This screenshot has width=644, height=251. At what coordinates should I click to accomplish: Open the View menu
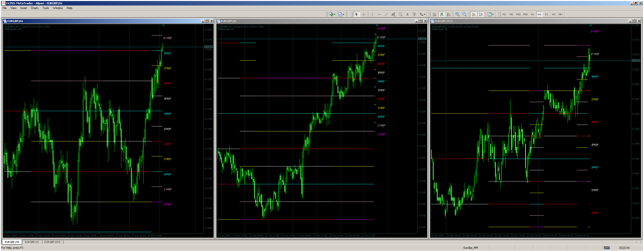pyautogui.click(x=13, y=8)
